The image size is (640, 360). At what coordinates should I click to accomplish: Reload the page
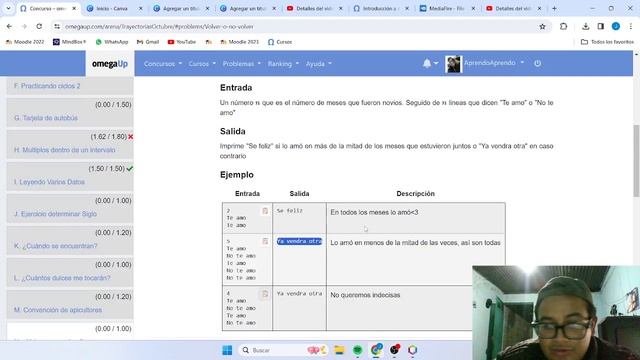pyautogui.click(x=39, y=27)
